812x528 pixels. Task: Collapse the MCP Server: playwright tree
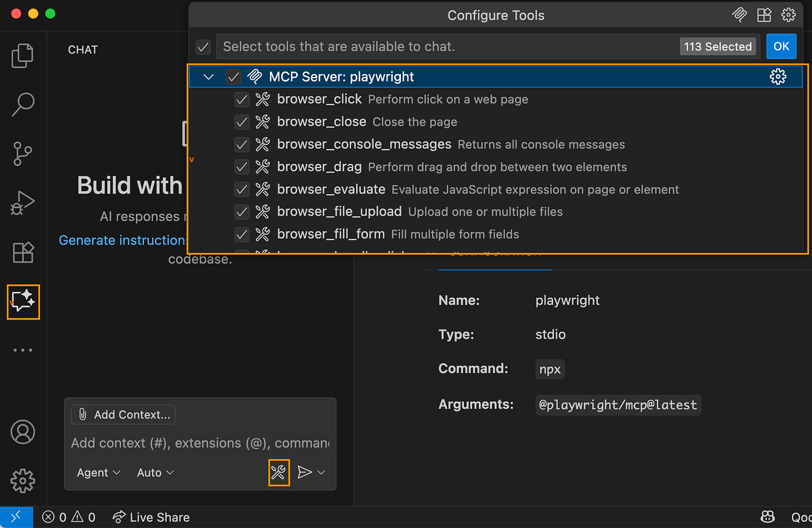[x=209, y=77]
